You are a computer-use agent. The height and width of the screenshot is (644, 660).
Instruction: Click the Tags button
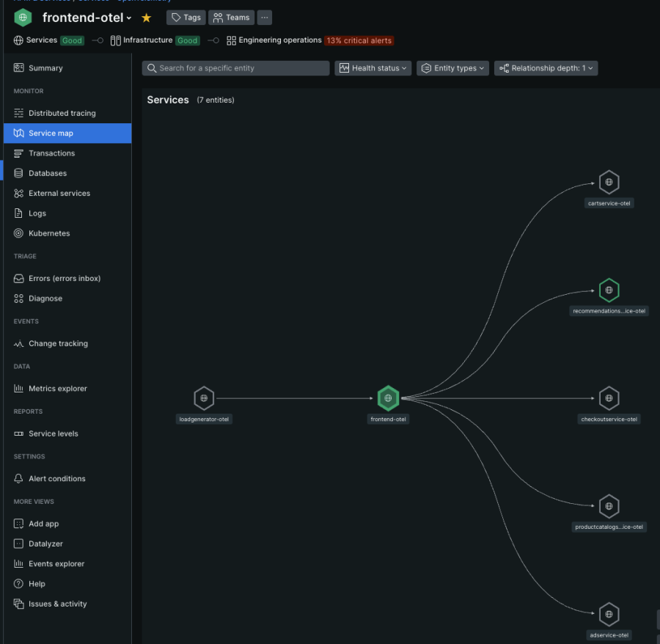click(x=186, y=18)
